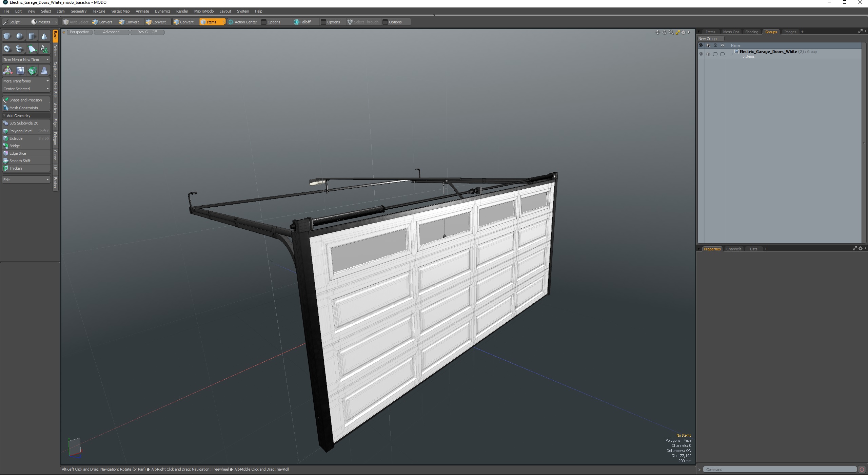868x475 pixels.
Task: Toggle Auto Select mode
Action: [x=76, y=22]
